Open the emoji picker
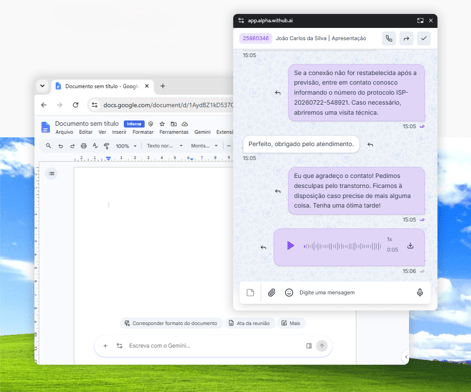Viewport: 471px width, 392px height. pos(289,293)
